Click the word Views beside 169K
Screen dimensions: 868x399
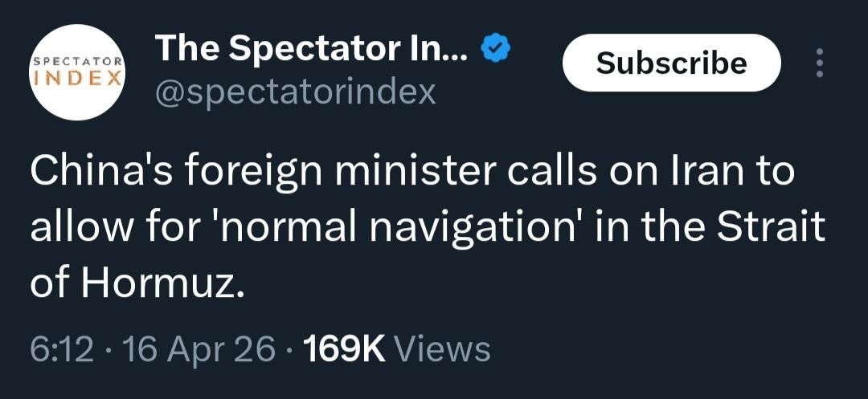tap(443, 348)
